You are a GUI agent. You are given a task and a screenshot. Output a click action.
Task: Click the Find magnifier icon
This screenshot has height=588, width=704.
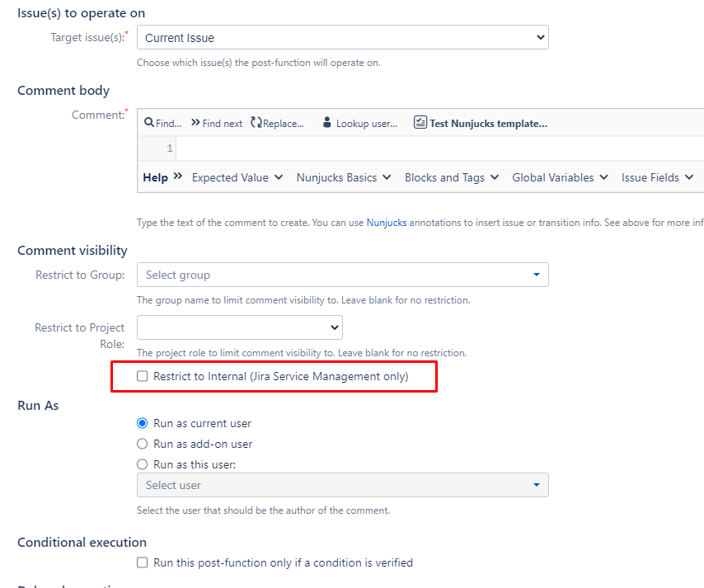149,122
